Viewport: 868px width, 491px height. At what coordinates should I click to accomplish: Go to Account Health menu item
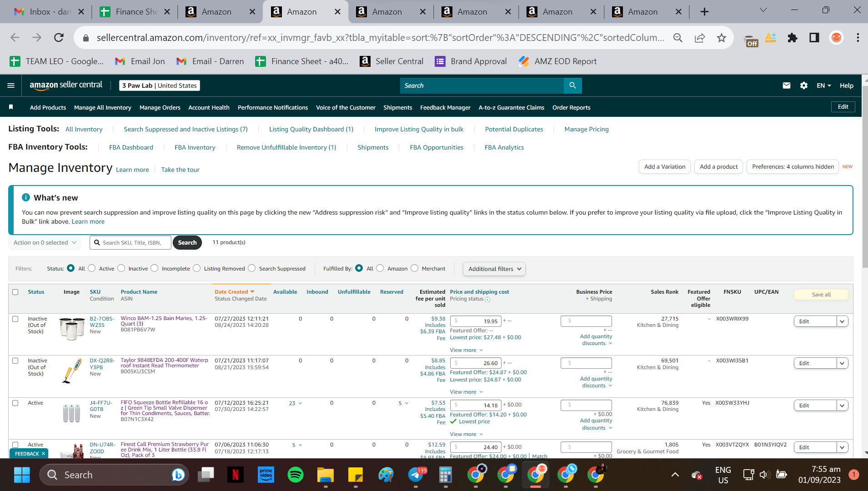[x=209, y=107]
